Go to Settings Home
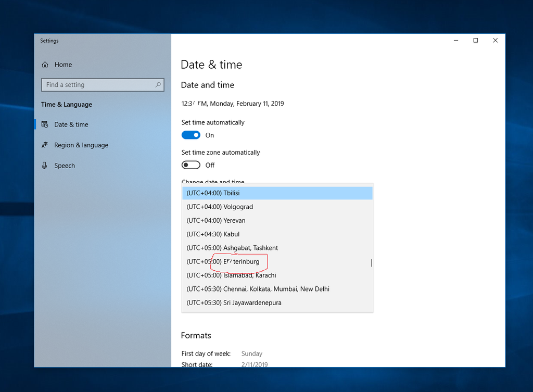The image size is (533, 392). tap(63, 65)
